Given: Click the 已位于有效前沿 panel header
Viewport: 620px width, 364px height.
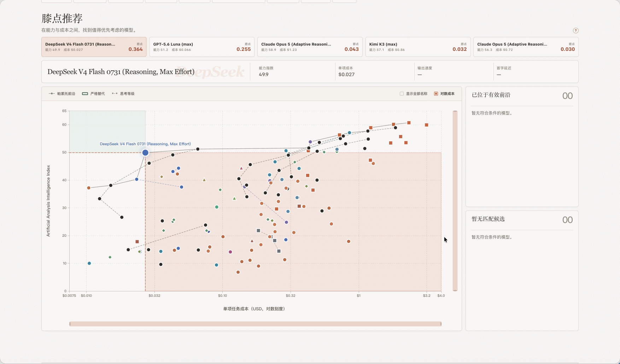Looking at the screenshot, I should point(491,95).
